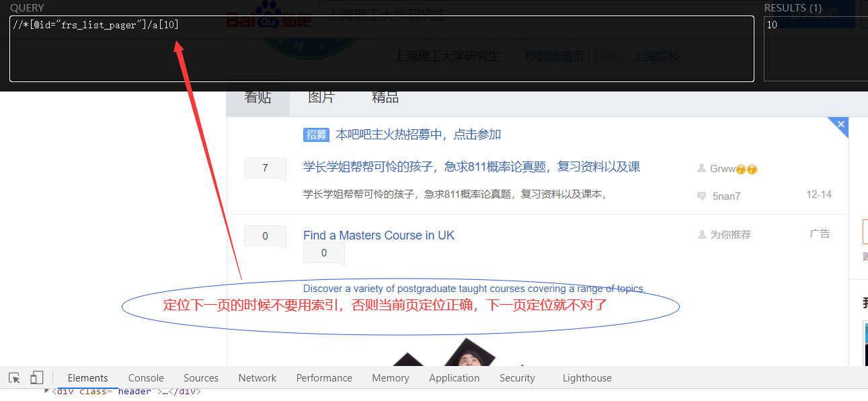
Task: Click the thread preview text ending 复习资料以及课本
Action: 455,194
